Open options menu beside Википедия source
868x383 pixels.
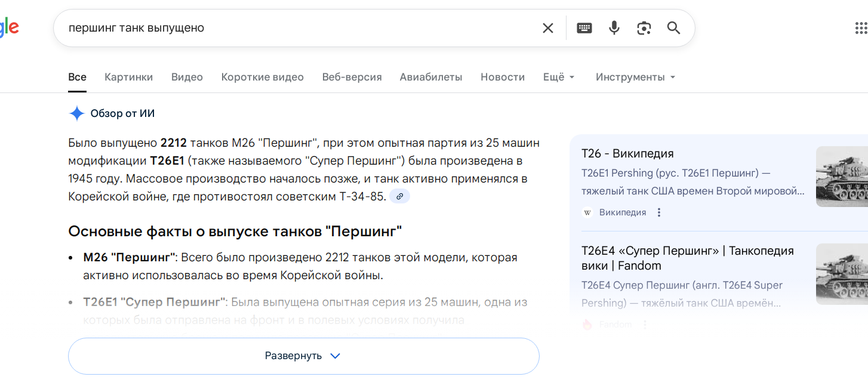pyautogui.click(x=659, y=212)
